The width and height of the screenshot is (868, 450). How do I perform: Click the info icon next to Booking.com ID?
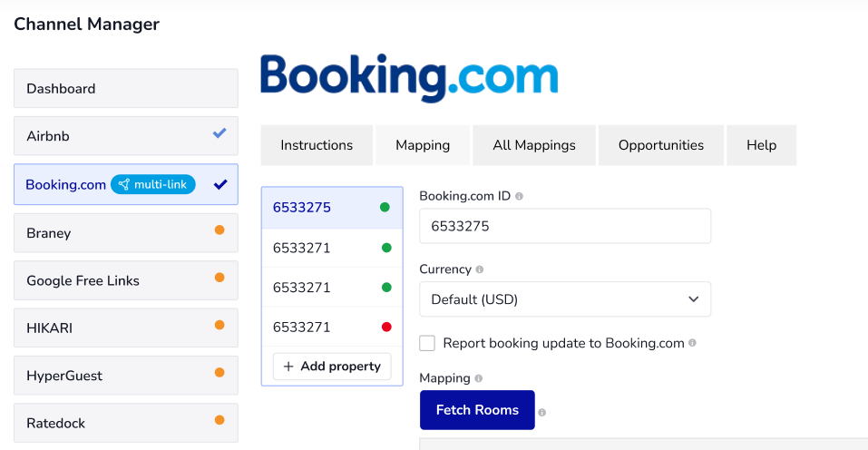point(519,196)
